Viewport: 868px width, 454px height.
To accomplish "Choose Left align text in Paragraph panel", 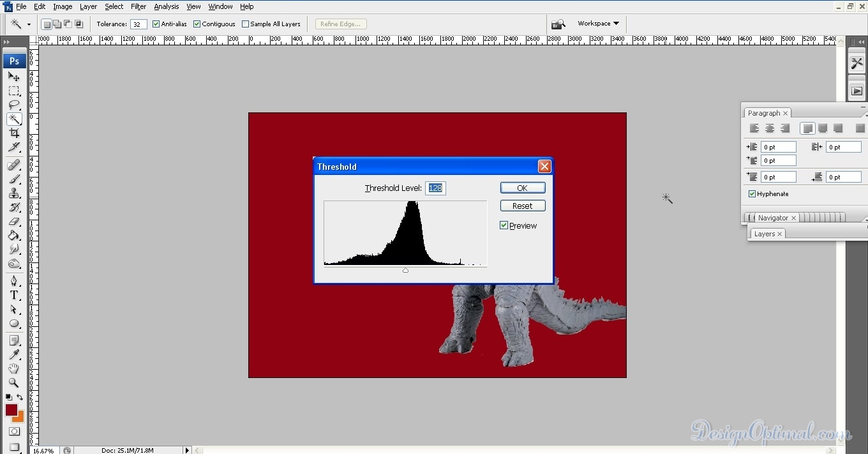I will click(x=754, y=128).
